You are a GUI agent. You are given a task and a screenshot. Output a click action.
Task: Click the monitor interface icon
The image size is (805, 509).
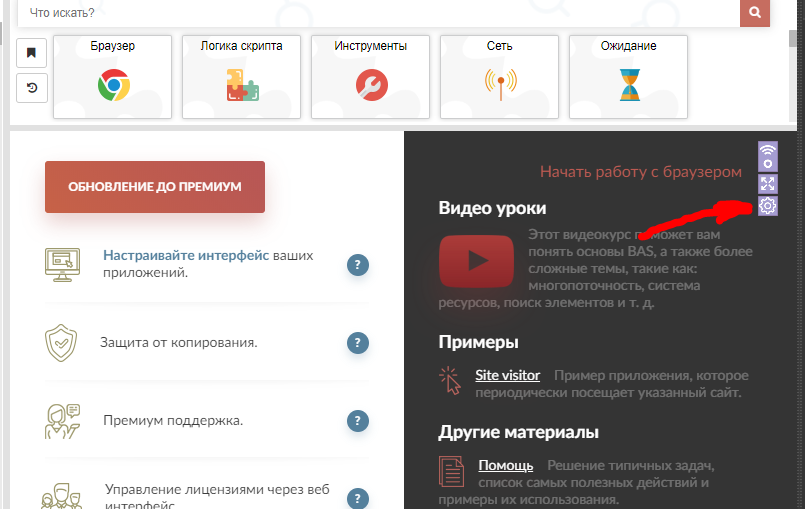click(62, 265)
